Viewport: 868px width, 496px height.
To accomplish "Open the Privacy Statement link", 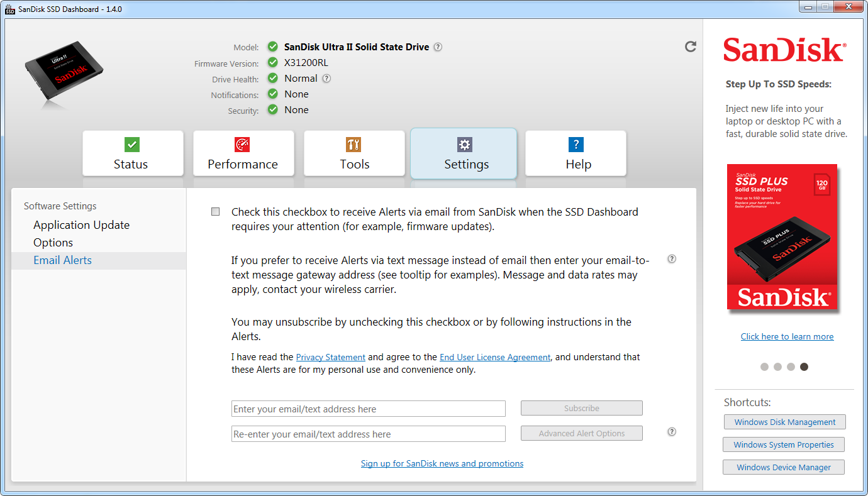I will 331,357.
